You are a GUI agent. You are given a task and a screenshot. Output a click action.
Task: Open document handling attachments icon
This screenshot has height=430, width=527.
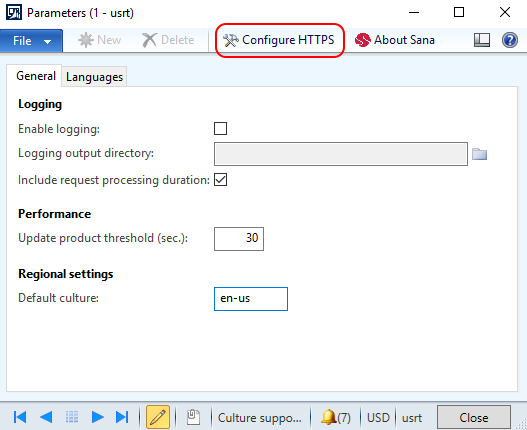click(193, 417)
